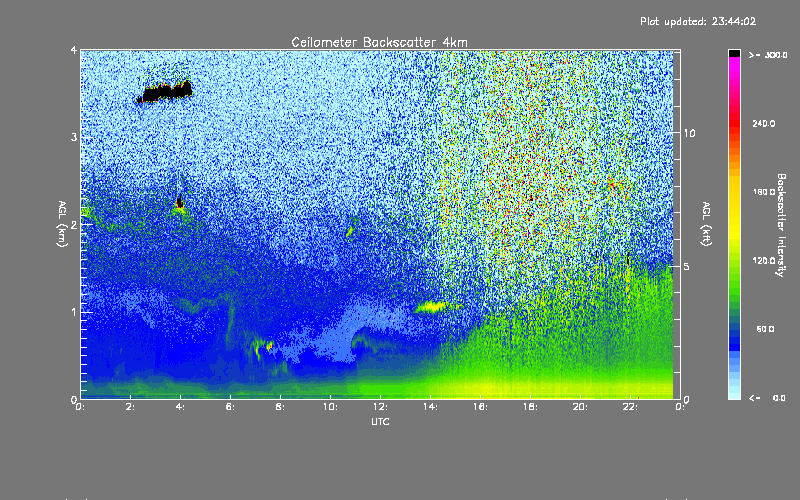Click the '180.0' colorbar value
Viewport: 800px width, 500px height.
click(764, 192)
